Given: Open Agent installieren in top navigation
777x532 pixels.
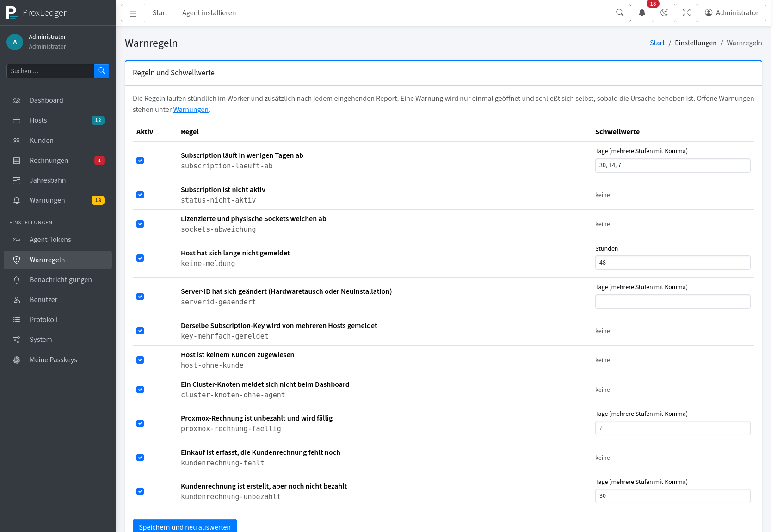Looking at the screenshot, I should pyautogui.click(x=209, y=13).
